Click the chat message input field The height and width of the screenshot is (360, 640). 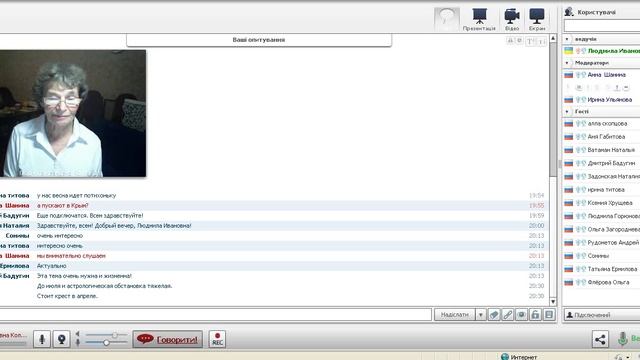click(x=216, y=315)
